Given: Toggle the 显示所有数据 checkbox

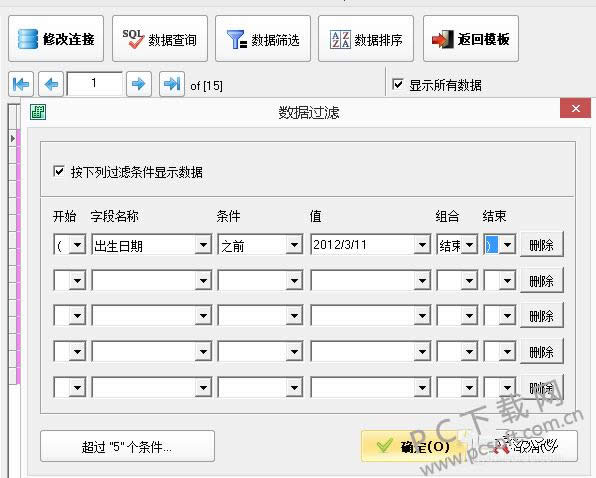Looking at the screenshot, I should [398, 84].
